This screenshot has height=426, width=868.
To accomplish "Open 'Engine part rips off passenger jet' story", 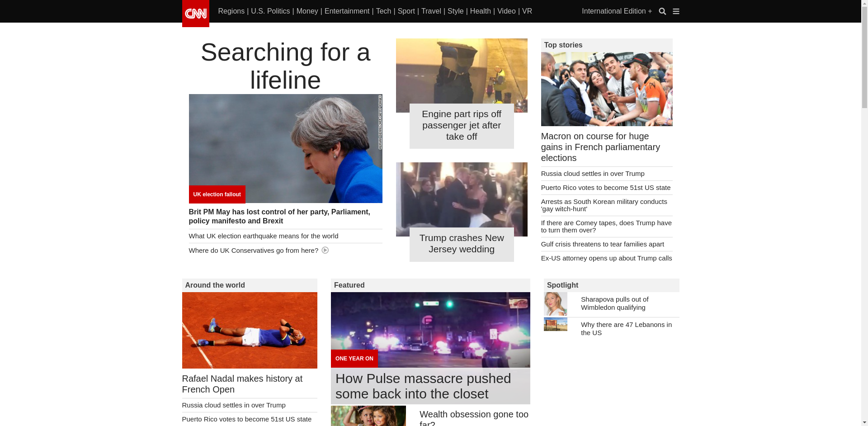I will click(x=462, y=125).
